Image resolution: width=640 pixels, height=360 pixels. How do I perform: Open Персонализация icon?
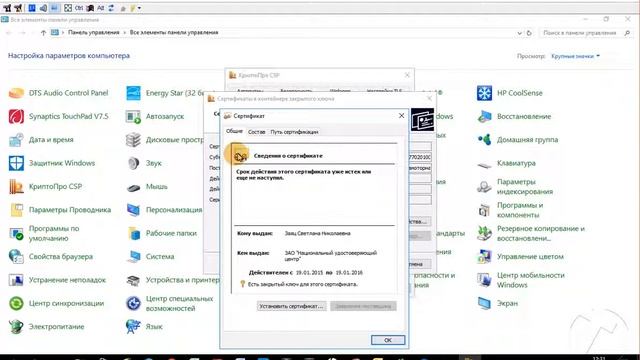click(x=133, y=210)
